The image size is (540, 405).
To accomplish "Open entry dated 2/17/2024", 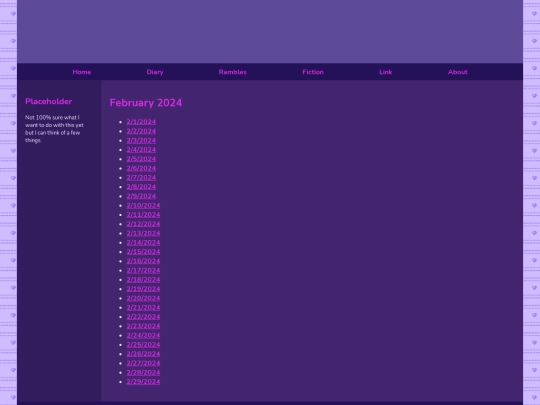I will point(143,270).
